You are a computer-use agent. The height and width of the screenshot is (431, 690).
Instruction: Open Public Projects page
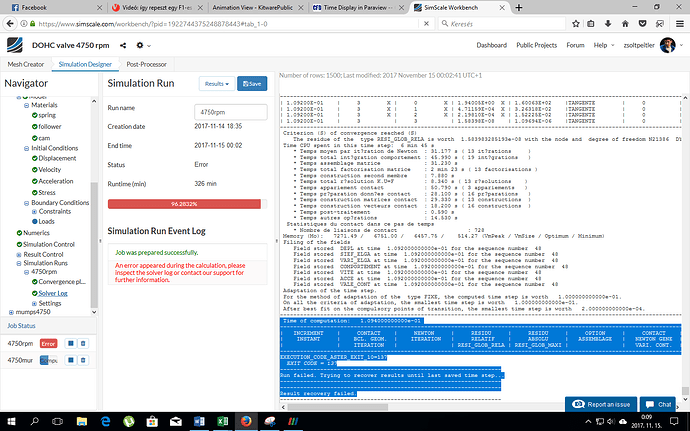pos(536,45)
